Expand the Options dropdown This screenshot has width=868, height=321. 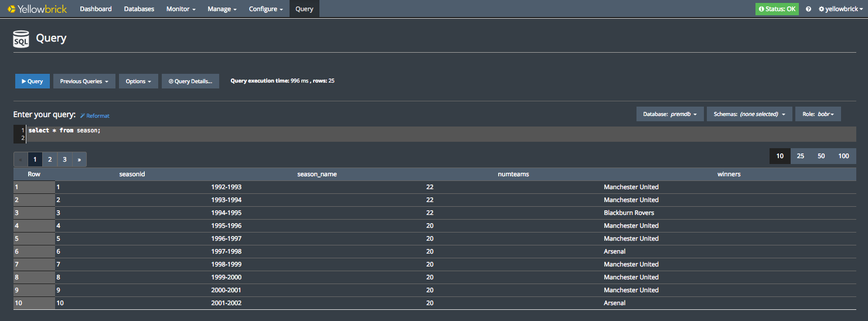coord(138,81)
